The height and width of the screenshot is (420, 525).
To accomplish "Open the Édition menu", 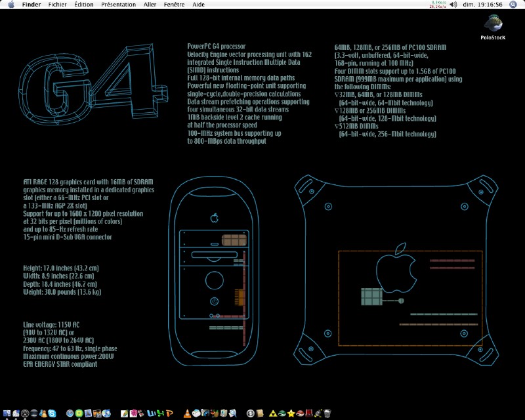I will pyautogui.click(x=84, y=5).
